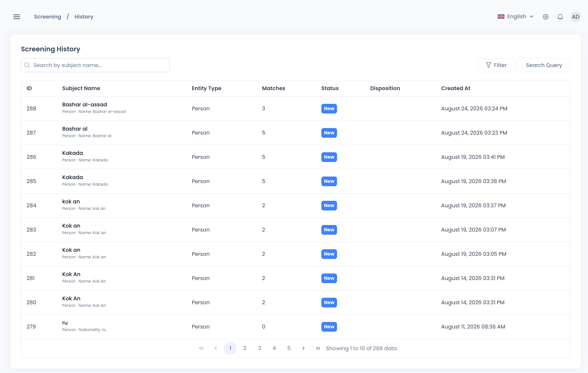Screen dimensions: 588x373
Task: Focus the search by subject name field
Action: (x=95, y=65)
